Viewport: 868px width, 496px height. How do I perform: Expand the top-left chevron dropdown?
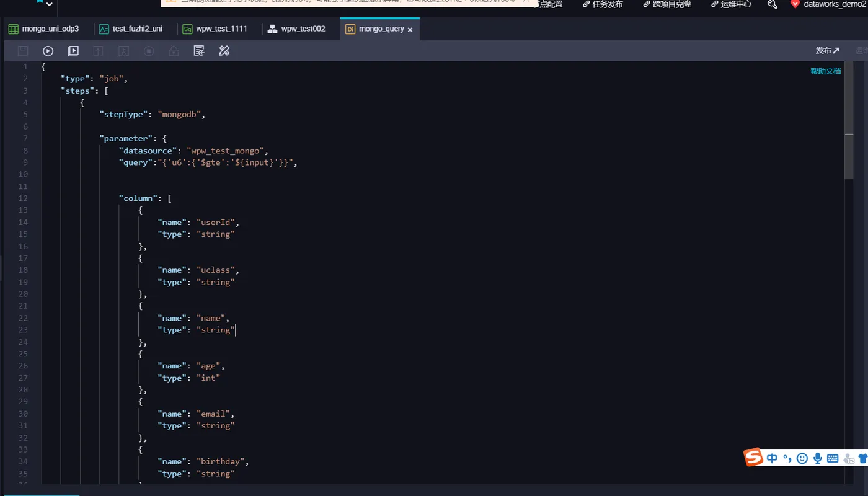pyautogui.click(x=50, y=4)
